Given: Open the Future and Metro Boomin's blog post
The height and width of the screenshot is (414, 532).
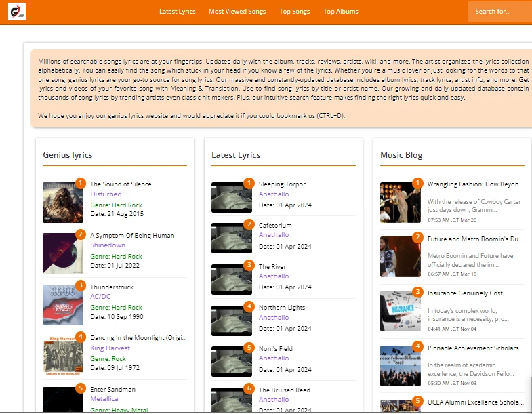Looking at the screenshot, I should (475, 239).
